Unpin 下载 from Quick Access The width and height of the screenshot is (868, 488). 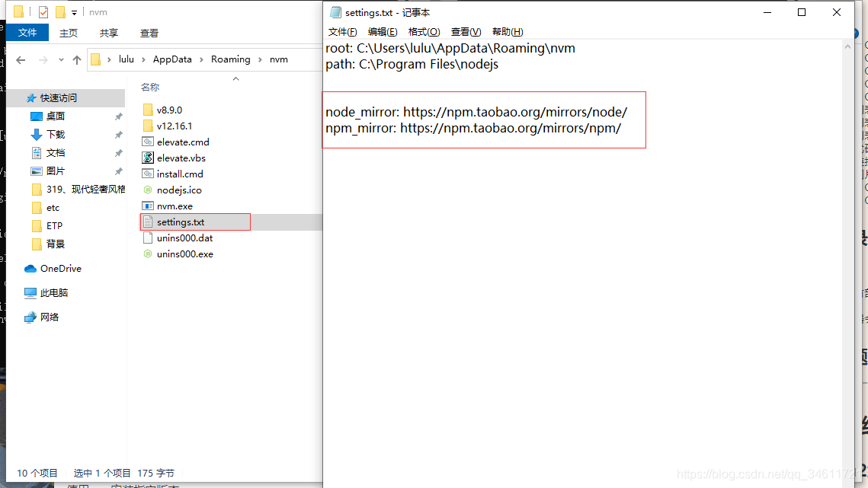pos(119,134)
